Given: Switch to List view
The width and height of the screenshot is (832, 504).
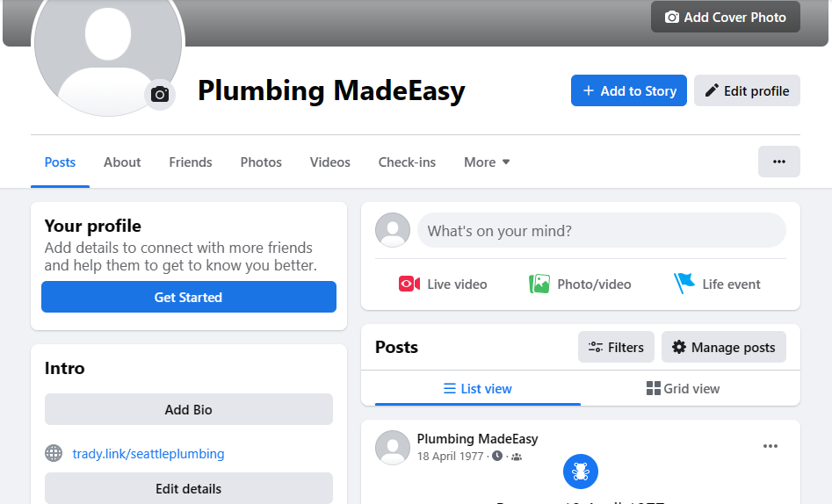Looking at the screenshot, I should (x=478, y=389).
